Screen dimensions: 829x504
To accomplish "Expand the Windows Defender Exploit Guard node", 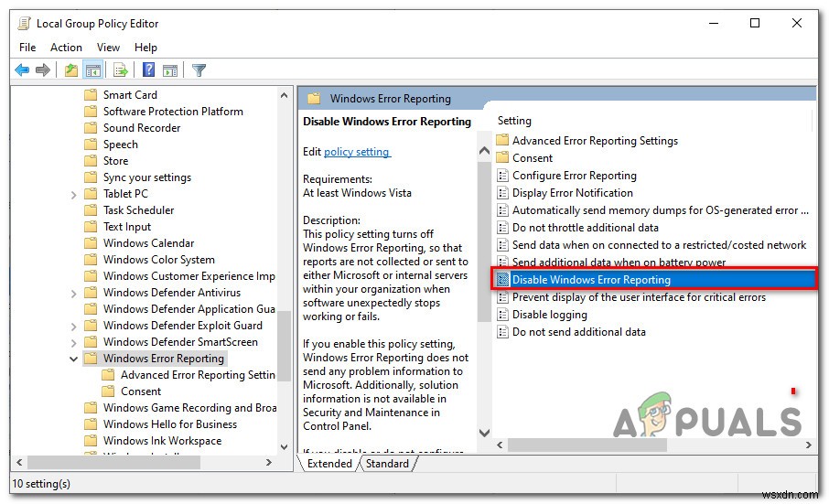I will (x=73, y=327).
